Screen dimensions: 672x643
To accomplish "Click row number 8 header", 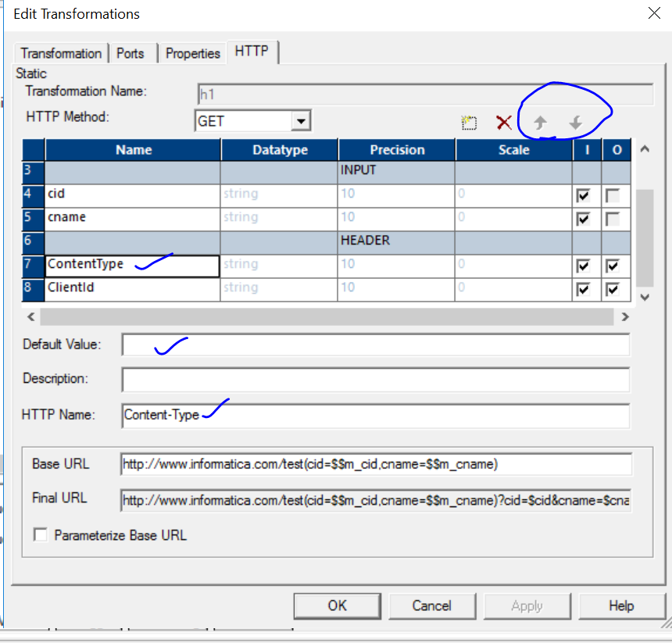I will (33, 290).
